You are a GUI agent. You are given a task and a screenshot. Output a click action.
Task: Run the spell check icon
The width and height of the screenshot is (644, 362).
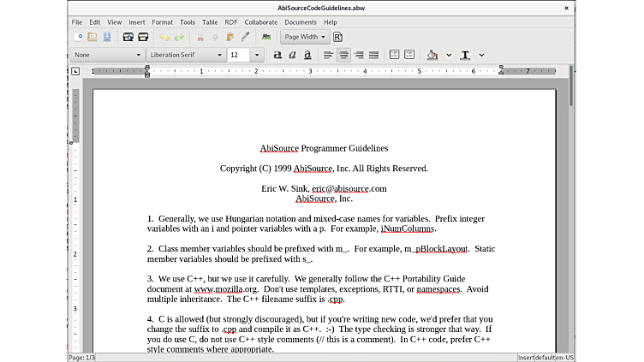pos(266,37)
